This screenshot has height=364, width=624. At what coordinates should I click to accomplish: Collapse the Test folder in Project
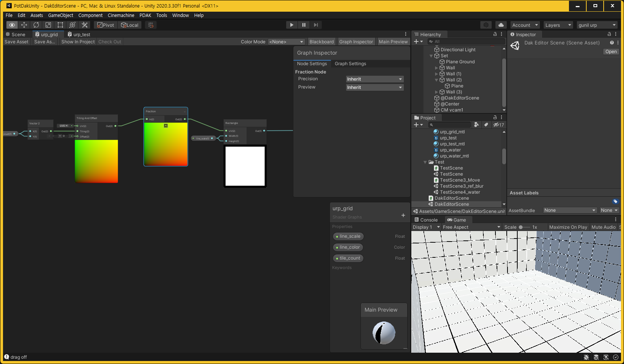[x=425, y=162]
